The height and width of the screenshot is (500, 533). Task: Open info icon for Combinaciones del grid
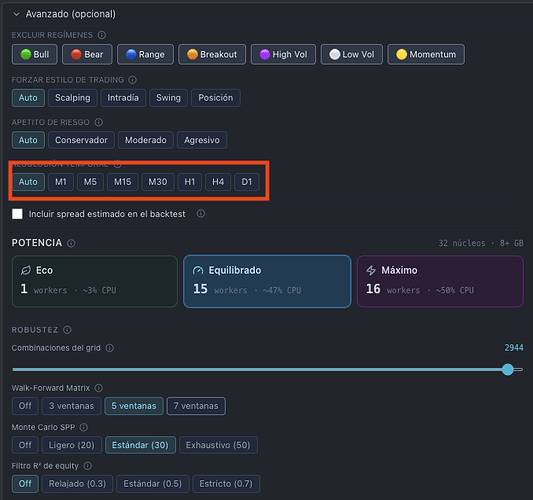[x=109, y=348]
